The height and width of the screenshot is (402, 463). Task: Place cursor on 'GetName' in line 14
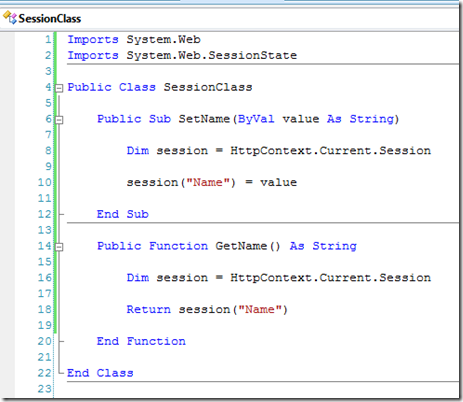(241, 246)
